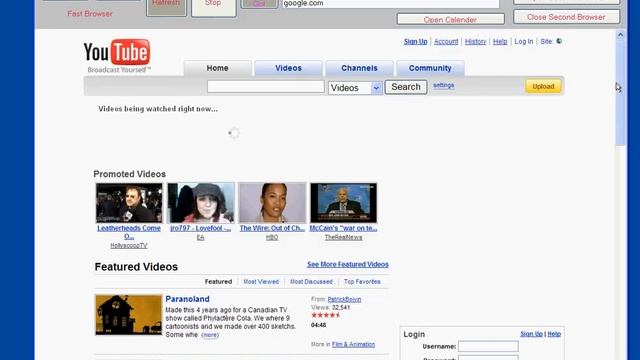The image size is (640, 360).
Task: Open jro797 - Lovefool video link
Action: 200,229
